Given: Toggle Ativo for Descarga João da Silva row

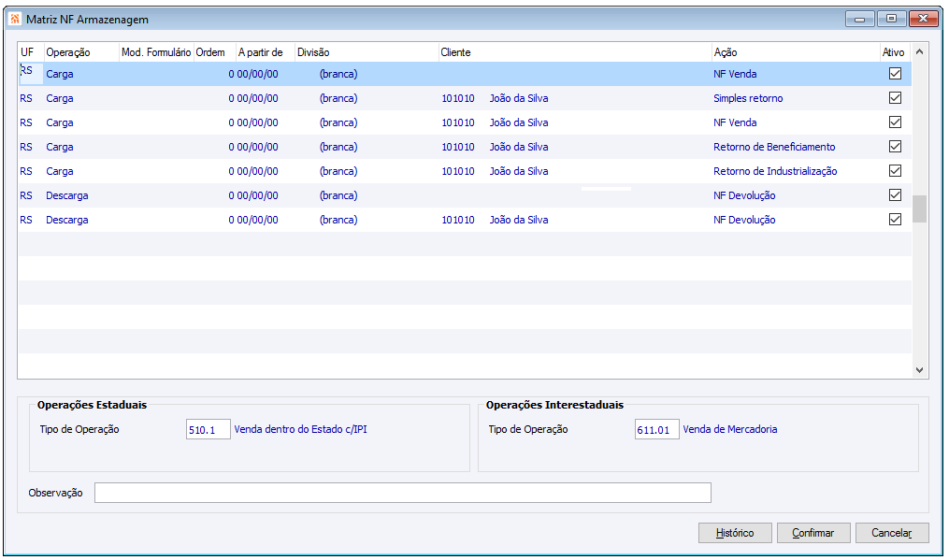Looking at the screenshot, I should (895, 219).
